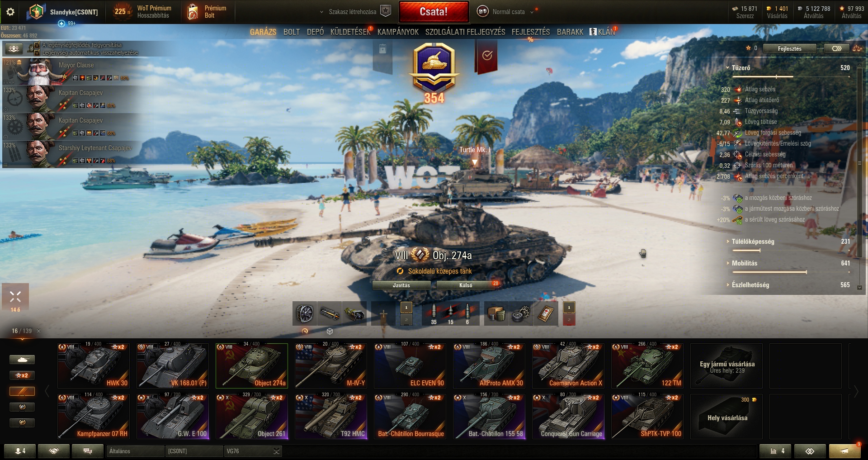This screenshot has width=868, height=460.
Task: Open the large repair kit consumable slot
Action: (521, 313)
